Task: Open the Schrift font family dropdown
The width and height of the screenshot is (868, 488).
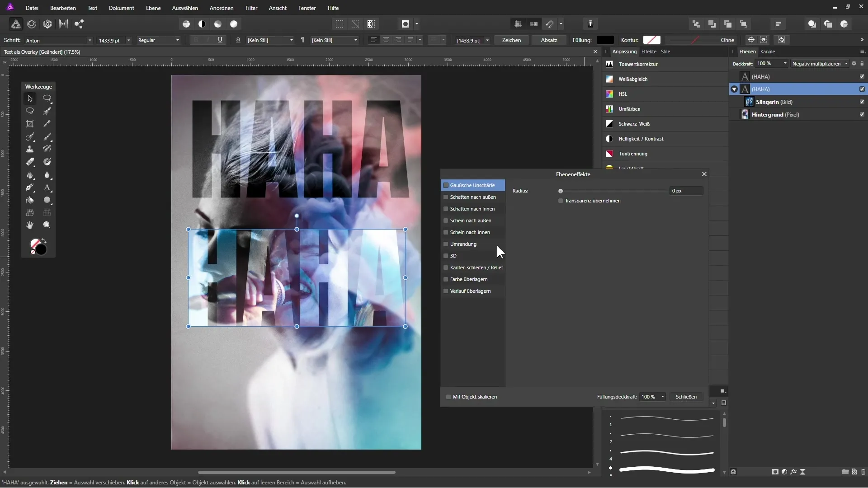Action: [x=90, y=40]
